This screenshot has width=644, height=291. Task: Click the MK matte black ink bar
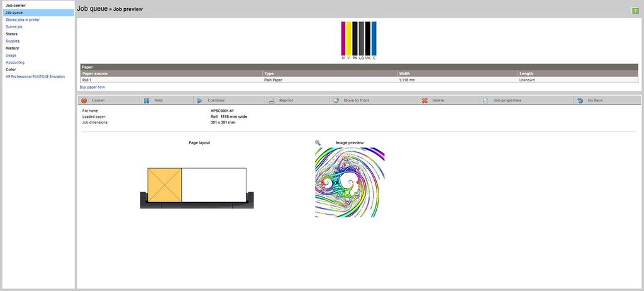click(367, 38)
